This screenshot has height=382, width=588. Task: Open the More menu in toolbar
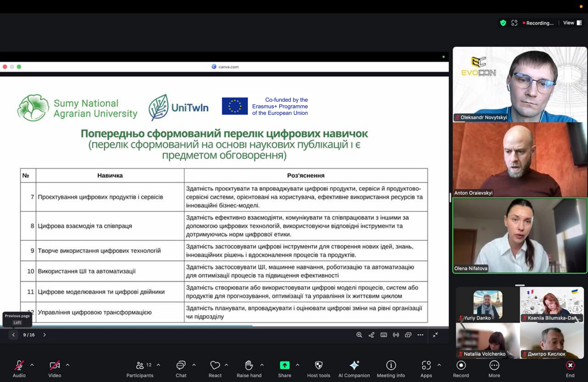(x=494, y=365)
